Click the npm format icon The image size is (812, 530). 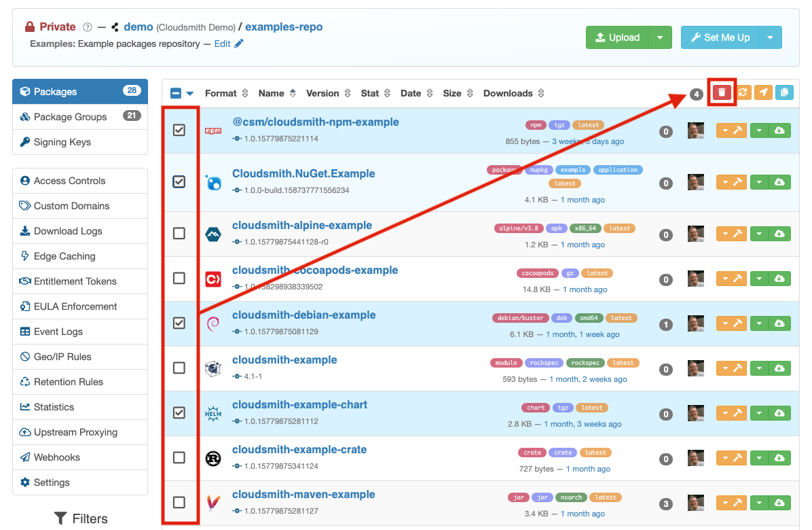coord(213,130)
